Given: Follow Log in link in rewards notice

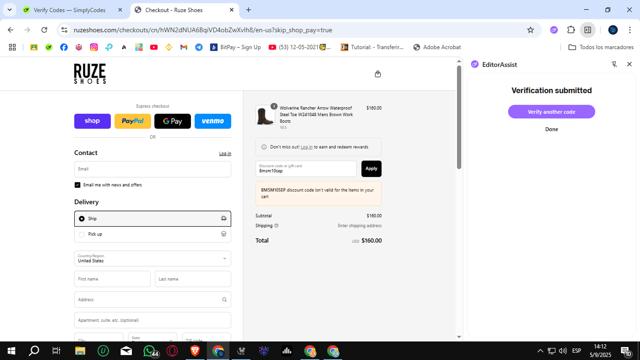Looking at the screenshot, I should point(307,147).
